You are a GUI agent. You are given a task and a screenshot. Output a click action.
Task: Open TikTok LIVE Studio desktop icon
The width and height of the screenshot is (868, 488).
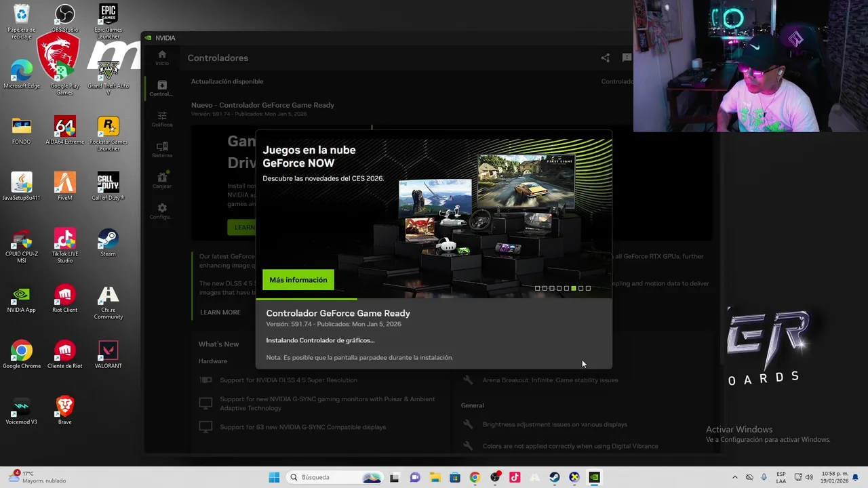65,246
